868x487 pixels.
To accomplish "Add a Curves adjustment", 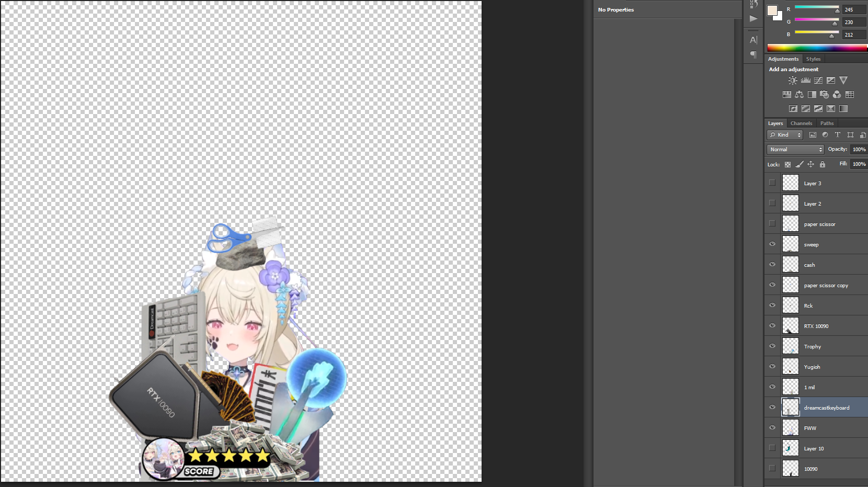I will click(818, 81).
